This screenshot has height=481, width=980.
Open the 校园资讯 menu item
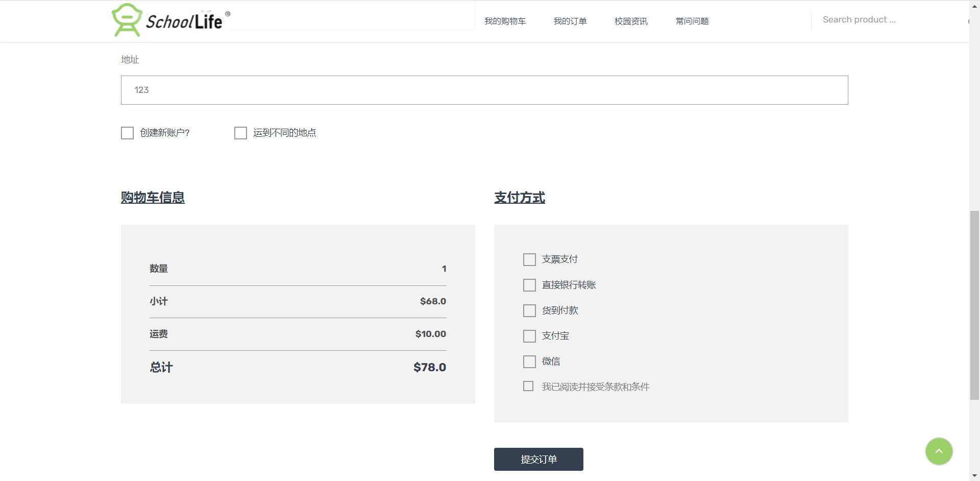(631, 21)
